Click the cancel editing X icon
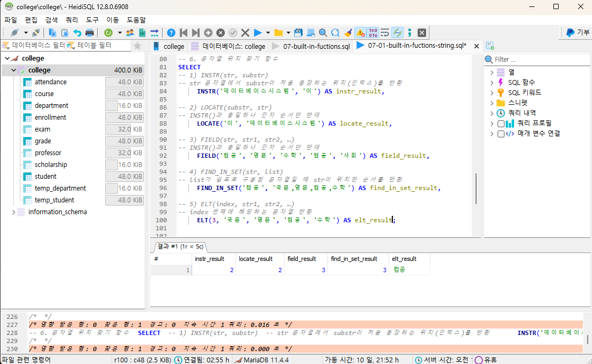 [x=245, y=33]
